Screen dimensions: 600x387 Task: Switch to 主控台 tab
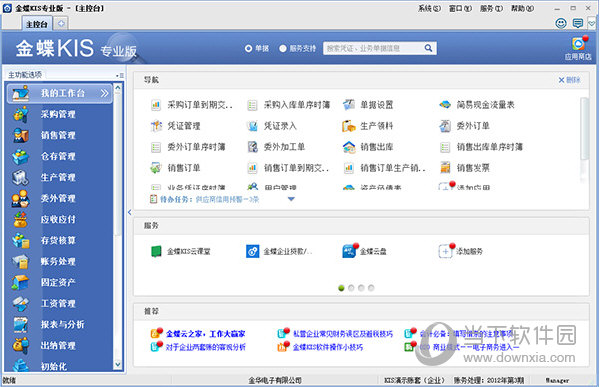pyautogui.click(x=37, y=24)
